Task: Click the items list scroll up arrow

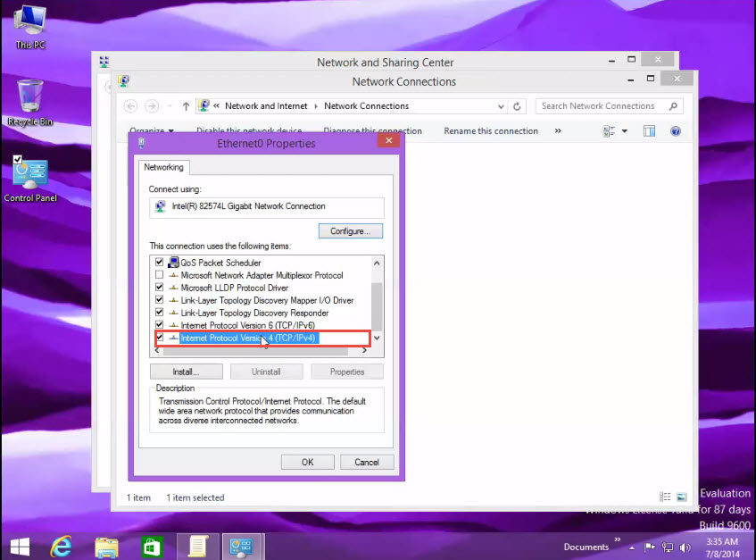Action: (377, 263)
